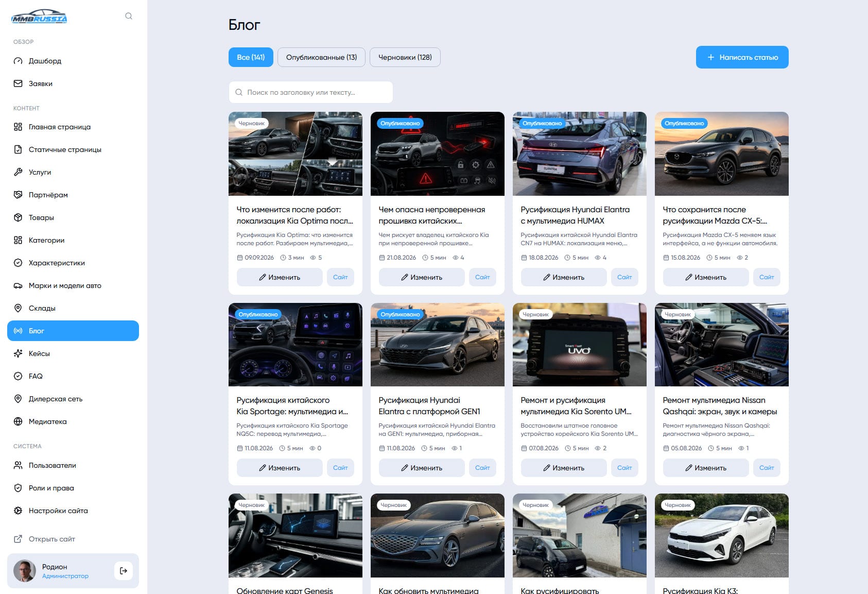The height and width of the screenshot is (594, 868).
Task: Click the Категории grid icon
Action: [x=18, y=240]
